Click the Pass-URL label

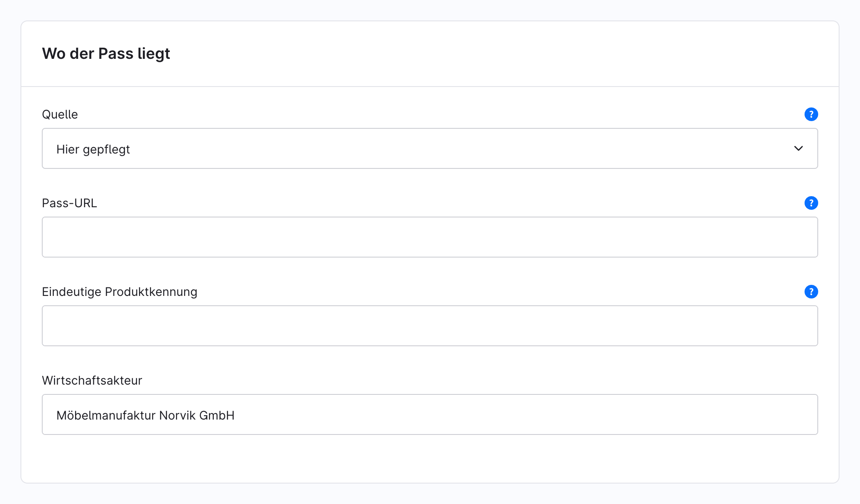pyautogui.click(x=70, y=203)
